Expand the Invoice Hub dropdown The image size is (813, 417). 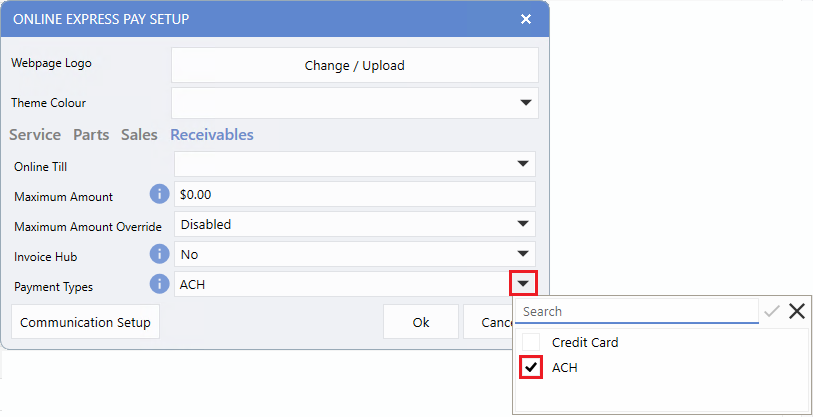tap(522, 254)
